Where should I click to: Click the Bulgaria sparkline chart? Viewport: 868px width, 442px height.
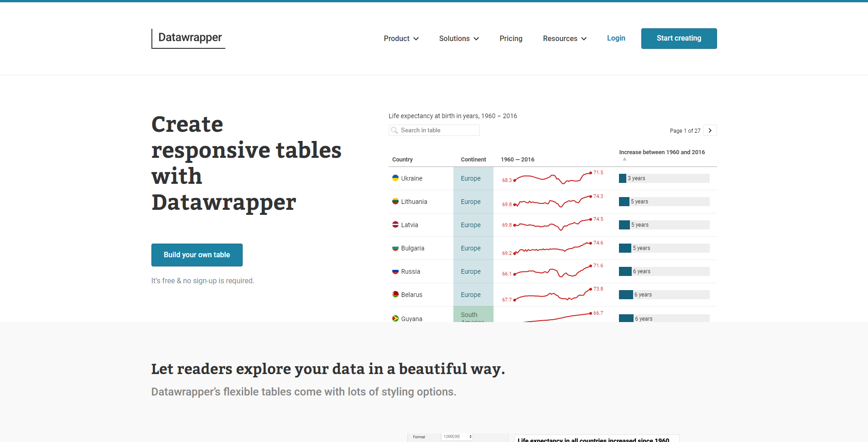[x=552, y=248]
